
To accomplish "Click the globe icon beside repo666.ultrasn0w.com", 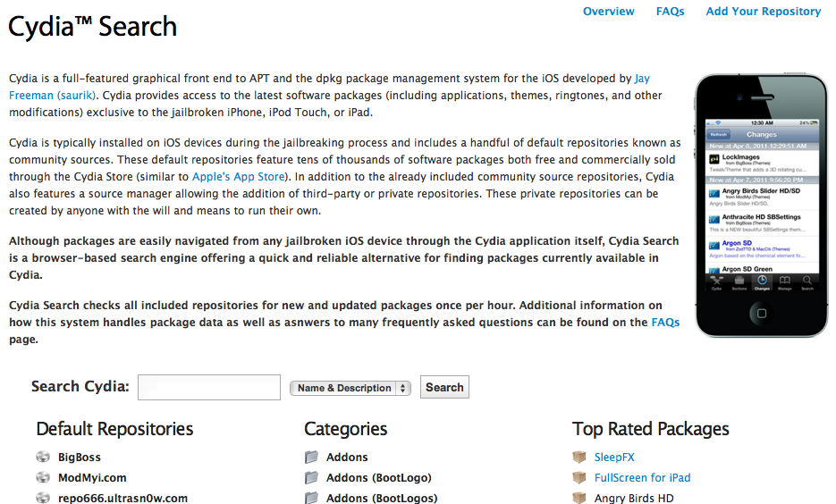I will click(x=43, y=498).
